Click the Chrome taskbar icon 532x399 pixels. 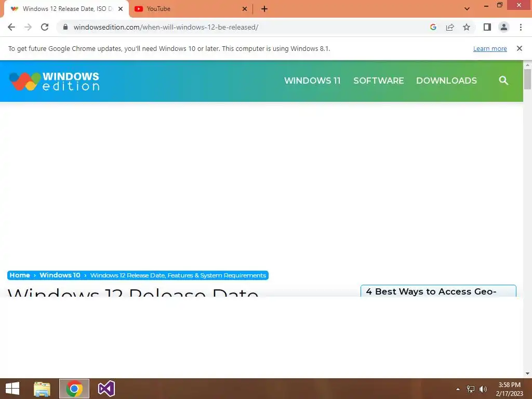tap(74, 389)
